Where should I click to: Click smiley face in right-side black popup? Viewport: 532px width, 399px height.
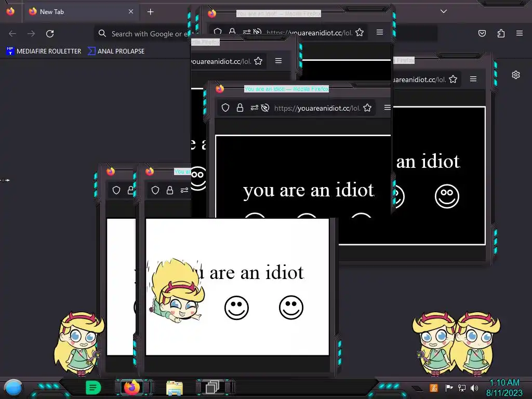coord(447,196)
